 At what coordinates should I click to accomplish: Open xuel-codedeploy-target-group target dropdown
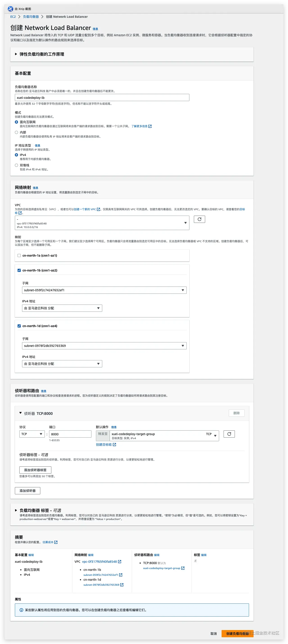tap(164, 436)
